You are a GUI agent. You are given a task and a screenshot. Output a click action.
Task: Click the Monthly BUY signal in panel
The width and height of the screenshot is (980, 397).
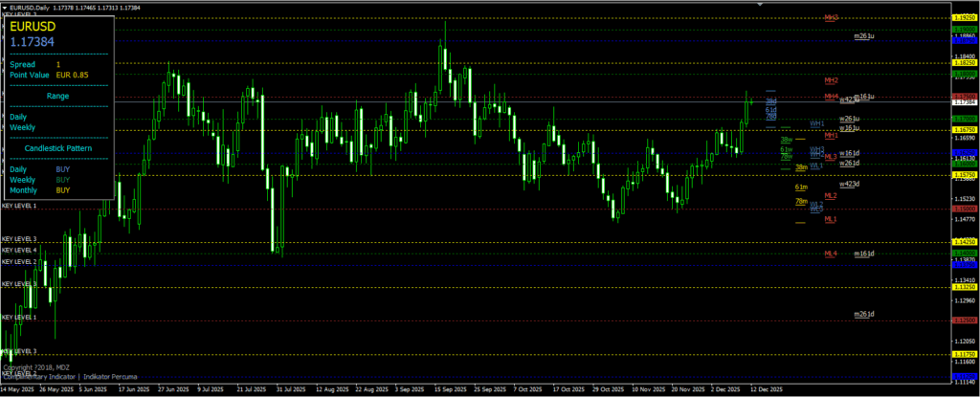pos(63,190)
